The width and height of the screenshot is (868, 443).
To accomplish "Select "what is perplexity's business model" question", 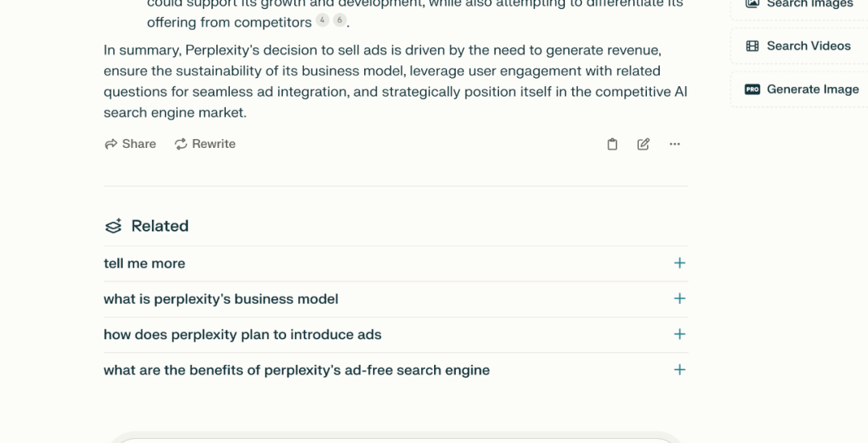I will click(221, 299).
